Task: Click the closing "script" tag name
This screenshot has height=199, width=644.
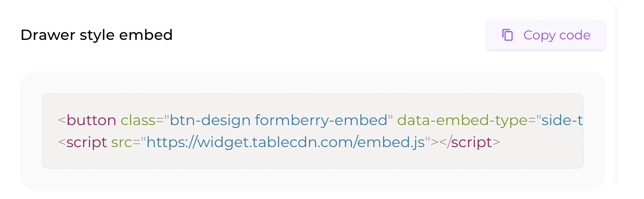Action: coord(472,143)
